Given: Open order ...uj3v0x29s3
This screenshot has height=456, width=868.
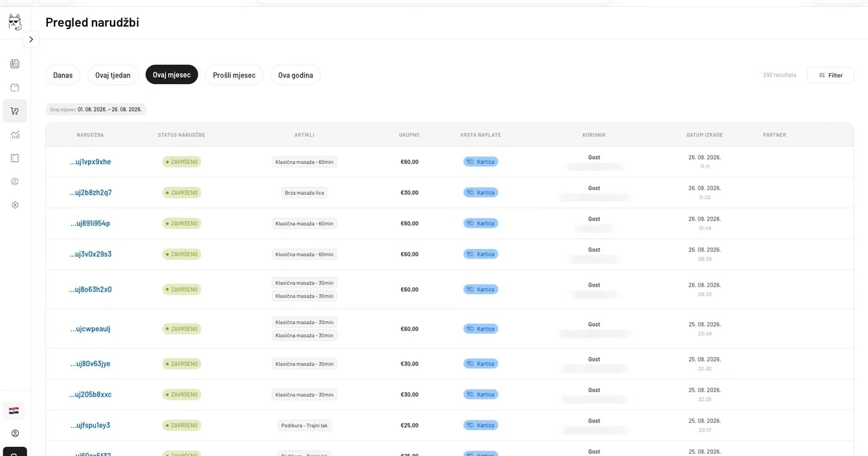Looking at the screenshot, I should coord(91,254).
